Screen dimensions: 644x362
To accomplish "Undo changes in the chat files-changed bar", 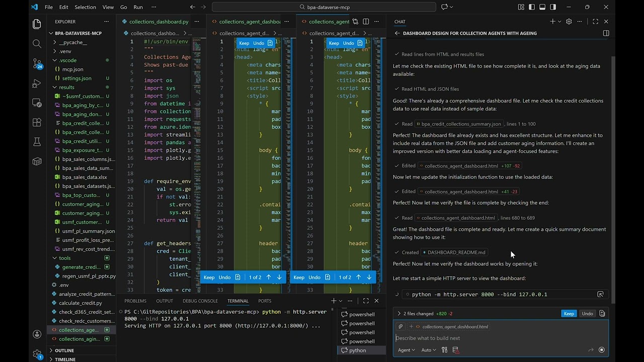I will coord(587,314).
